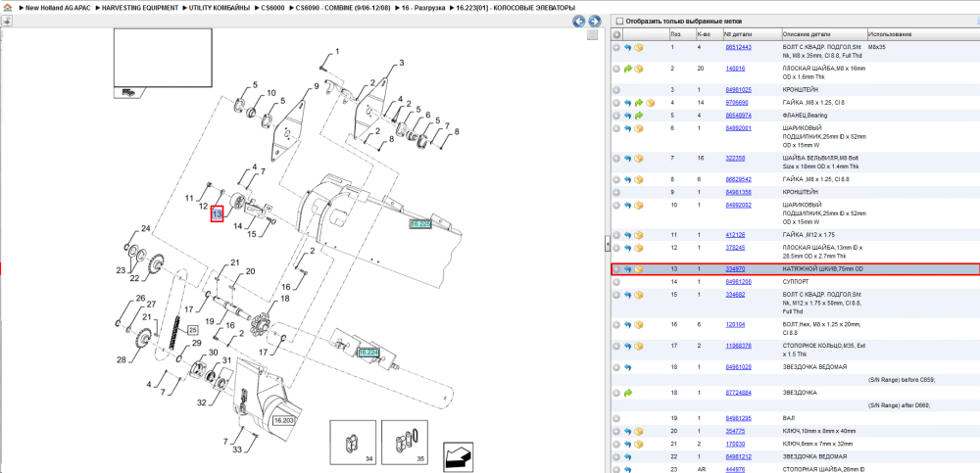The width and height of the screenshot is (980, 473).
Task: Open part number 444976 link
Action: tap(735, 469)
